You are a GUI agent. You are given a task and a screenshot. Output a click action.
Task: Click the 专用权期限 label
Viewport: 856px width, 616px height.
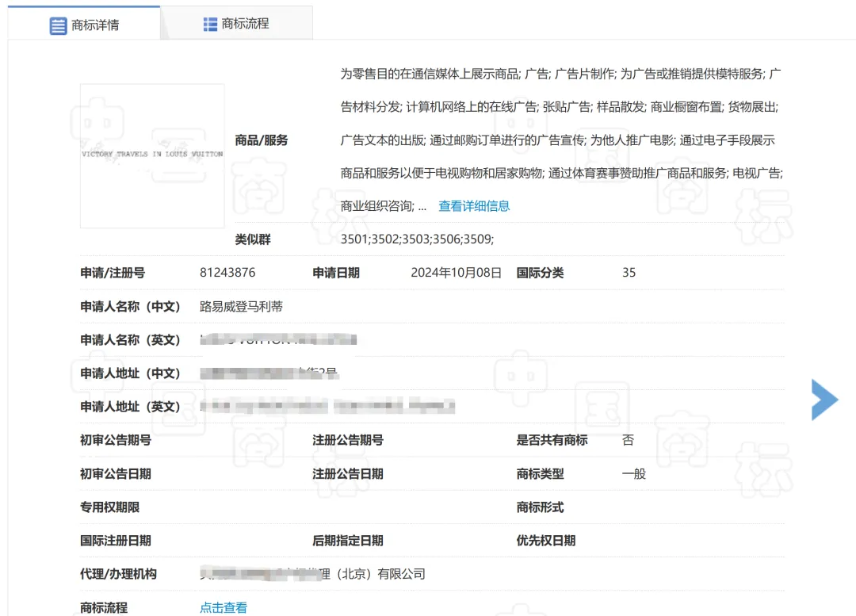point(109,507)
